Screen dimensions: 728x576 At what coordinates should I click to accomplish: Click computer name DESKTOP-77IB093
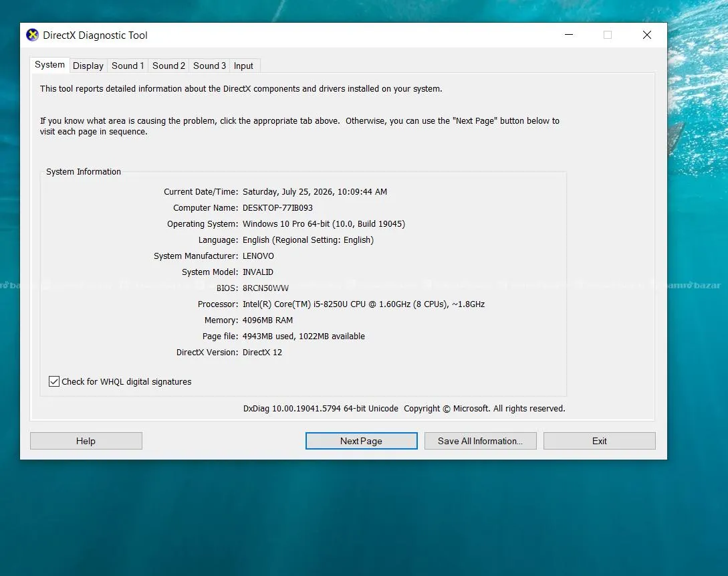277,207
